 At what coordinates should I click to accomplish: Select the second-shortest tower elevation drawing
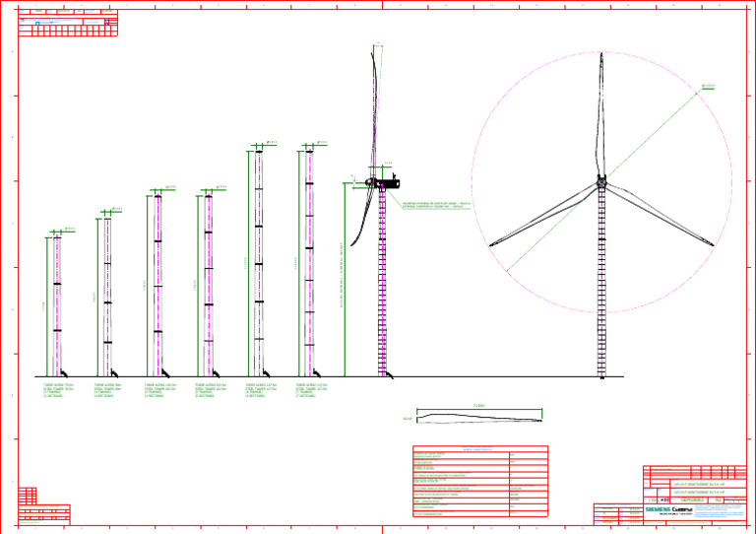108,297
